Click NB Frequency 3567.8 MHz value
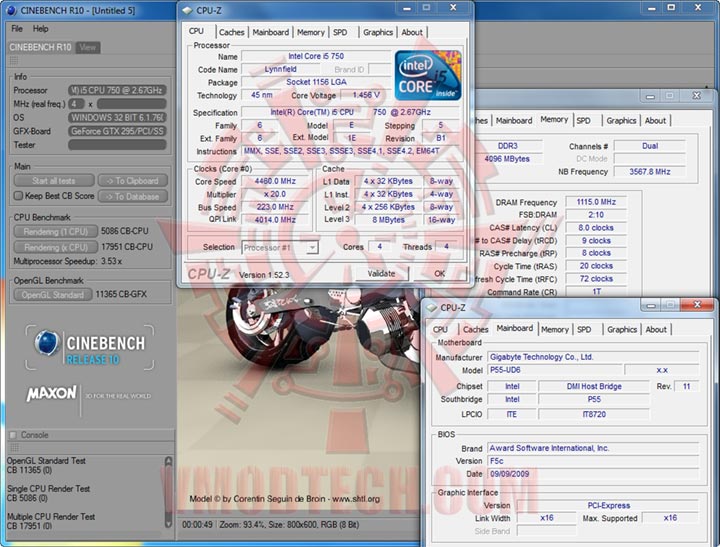 click(x=650, y=171)
